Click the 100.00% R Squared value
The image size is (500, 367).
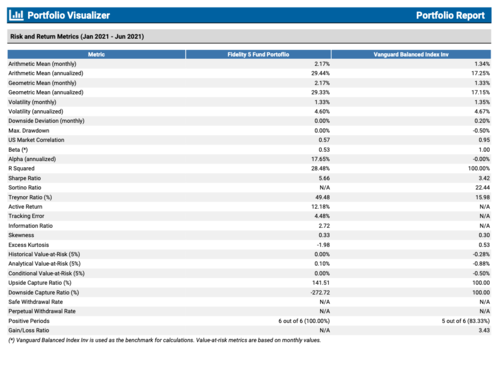click(x=479, y=168)
